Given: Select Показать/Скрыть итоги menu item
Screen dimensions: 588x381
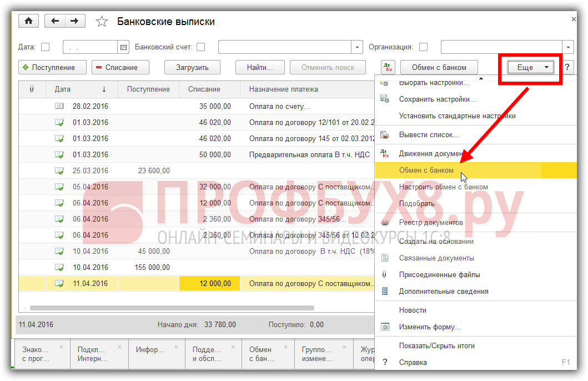Looking at the screenshot, I should pyautogui.click(x=475, y=346).
